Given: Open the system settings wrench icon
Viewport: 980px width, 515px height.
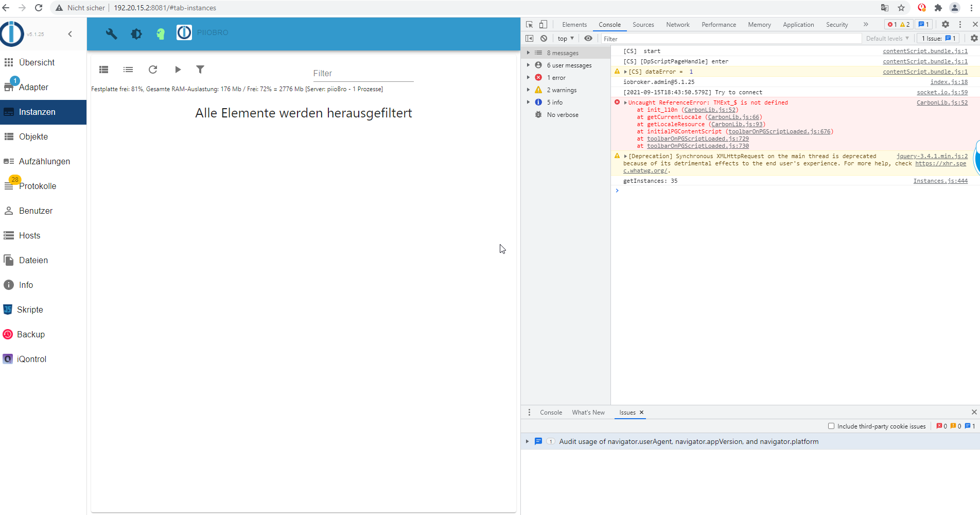Looking at the screenshot, I should (x=111, y=33).
